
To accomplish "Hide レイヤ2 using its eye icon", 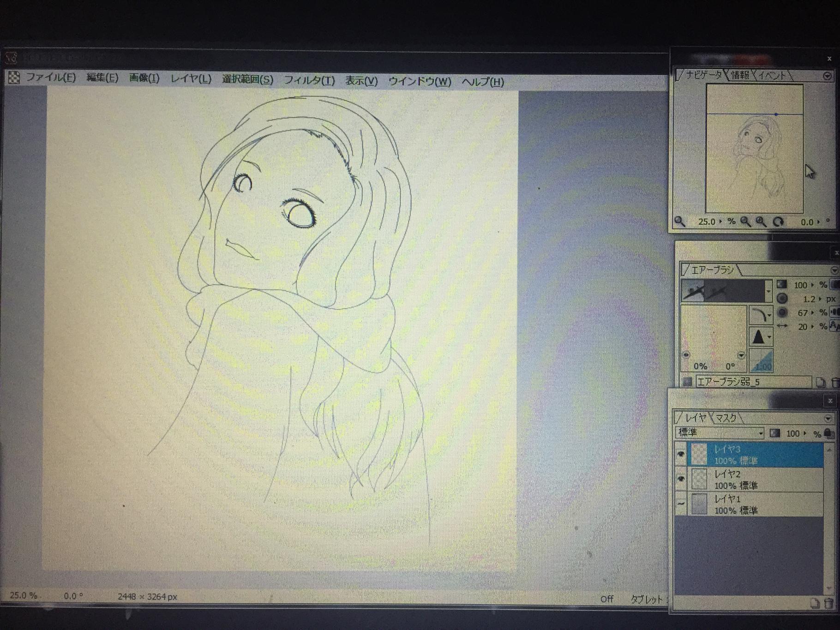I will click(x=681, y=479).
